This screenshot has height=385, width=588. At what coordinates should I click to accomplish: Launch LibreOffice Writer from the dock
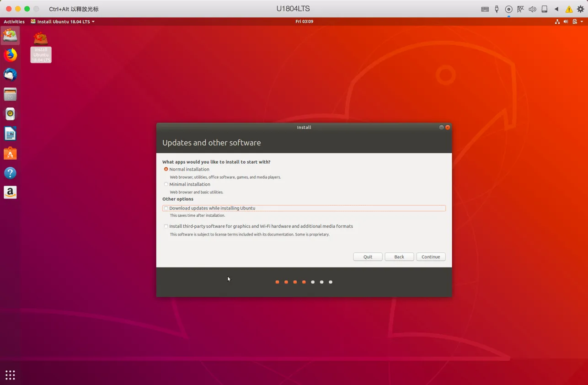pyautogui.click(x=10, y=134)
